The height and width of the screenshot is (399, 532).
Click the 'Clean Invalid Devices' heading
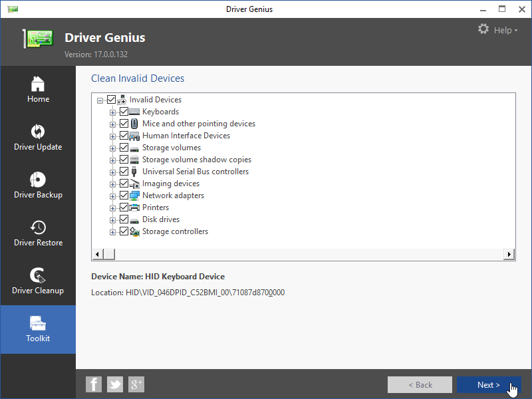tap(138, 78)
